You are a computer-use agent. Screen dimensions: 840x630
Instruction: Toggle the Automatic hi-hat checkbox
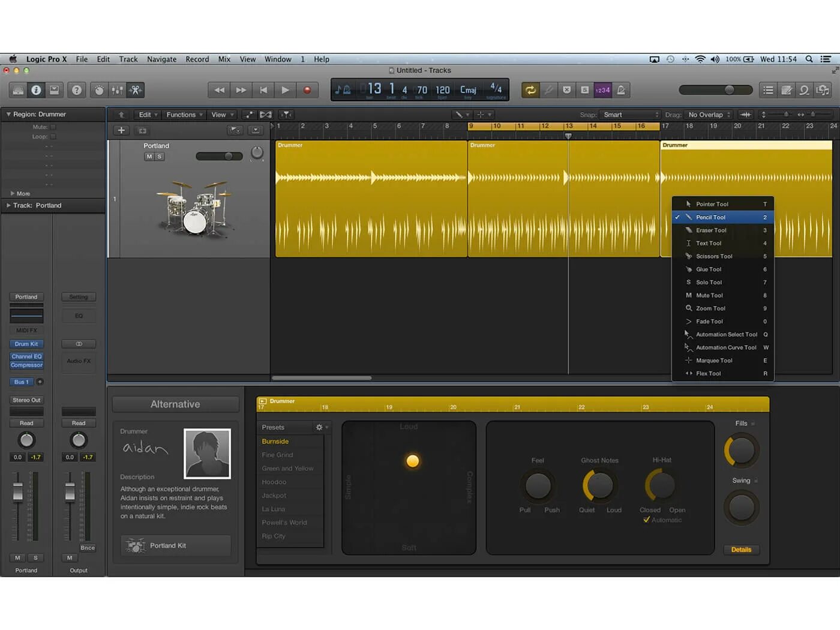point(647,520)
